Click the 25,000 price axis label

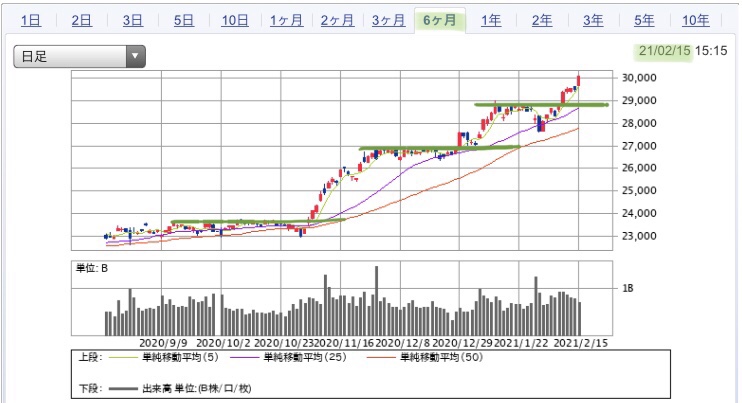click(x=639, y=190)
